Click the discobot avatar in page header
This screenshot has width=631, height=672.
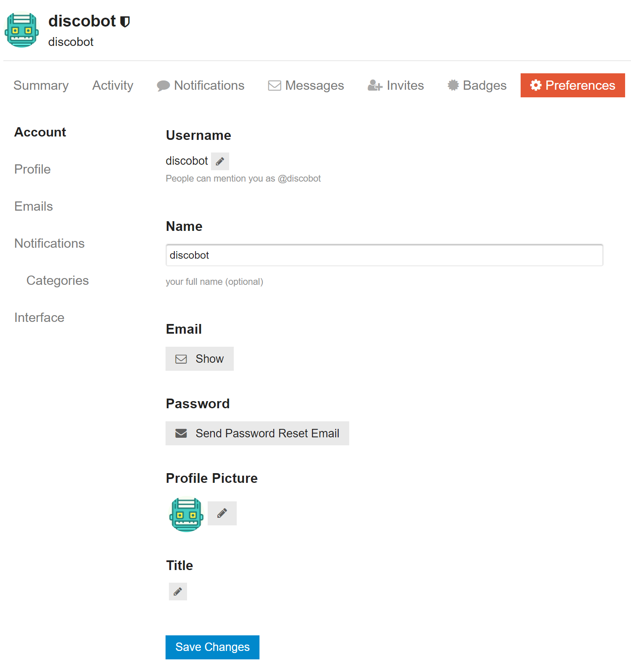(x=21, y=30)
